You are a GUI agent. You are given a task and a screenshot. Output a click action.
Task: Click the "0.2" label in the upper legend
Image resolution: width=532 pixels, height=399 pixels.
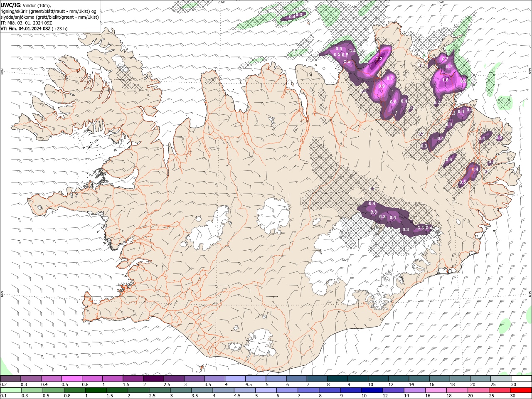(x=4, y=384)
